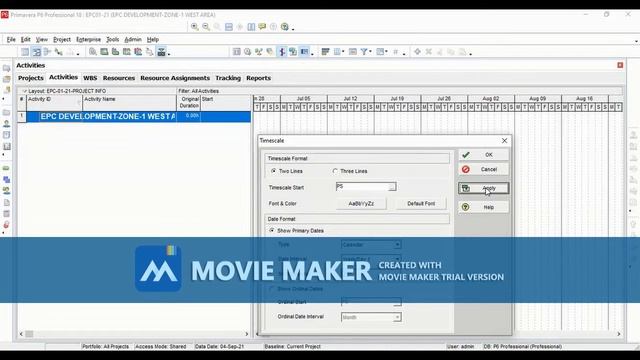The image size is (640, 360).
Task: Click the green help circle icon in the top toolbar
Action: tap(285, 27)
